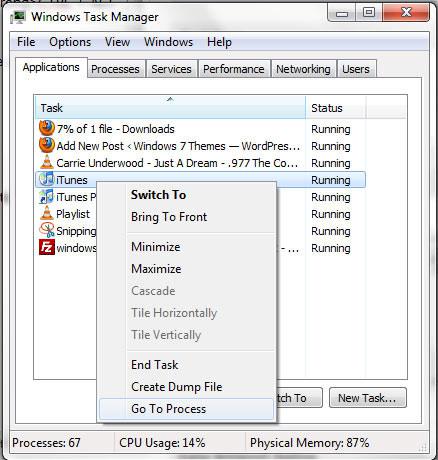
Task: Sort by the Status column header
Action: (x=335, y=108)
